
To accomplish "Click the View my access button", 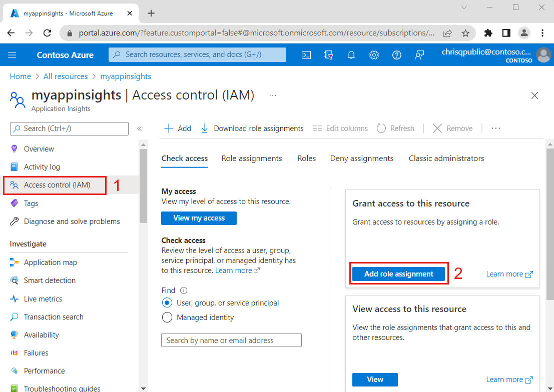I will tap(199, 218).
